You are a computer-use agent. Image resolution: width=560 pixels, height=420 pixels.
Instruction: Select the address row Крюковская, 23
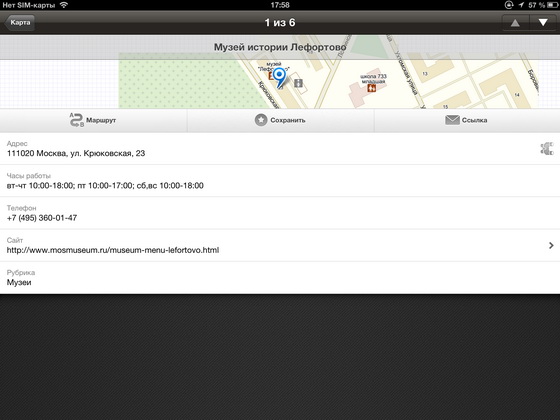(x=280, y=149)
